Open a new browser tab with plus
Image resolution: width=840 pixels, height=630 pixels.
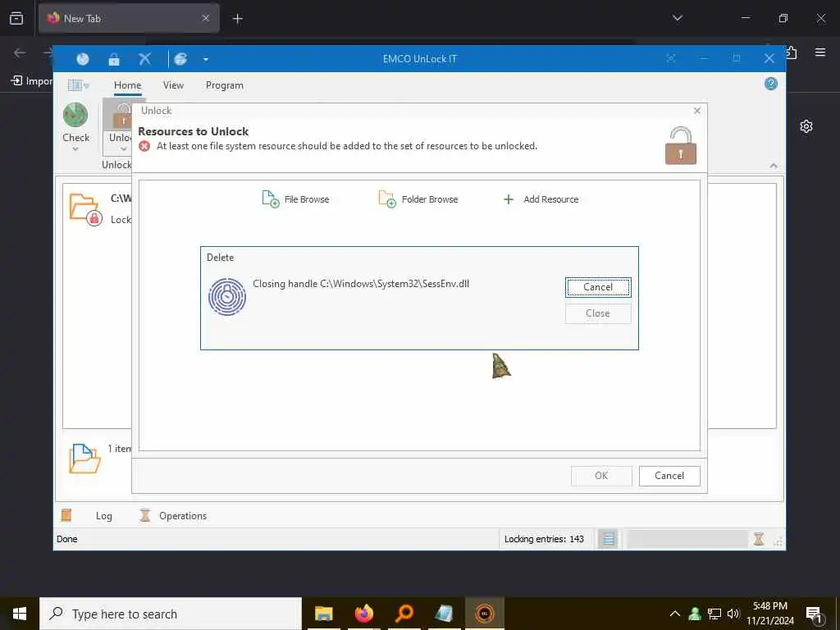pos(238,19)
